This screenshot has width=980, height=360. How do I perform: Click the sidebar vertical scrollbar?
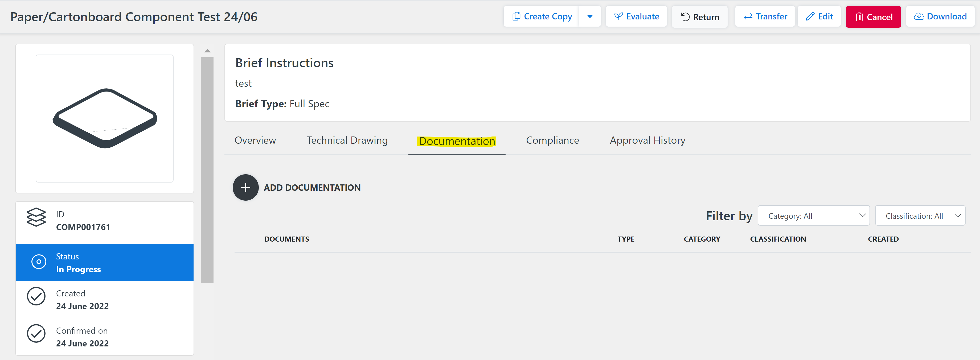click(207, 170)
